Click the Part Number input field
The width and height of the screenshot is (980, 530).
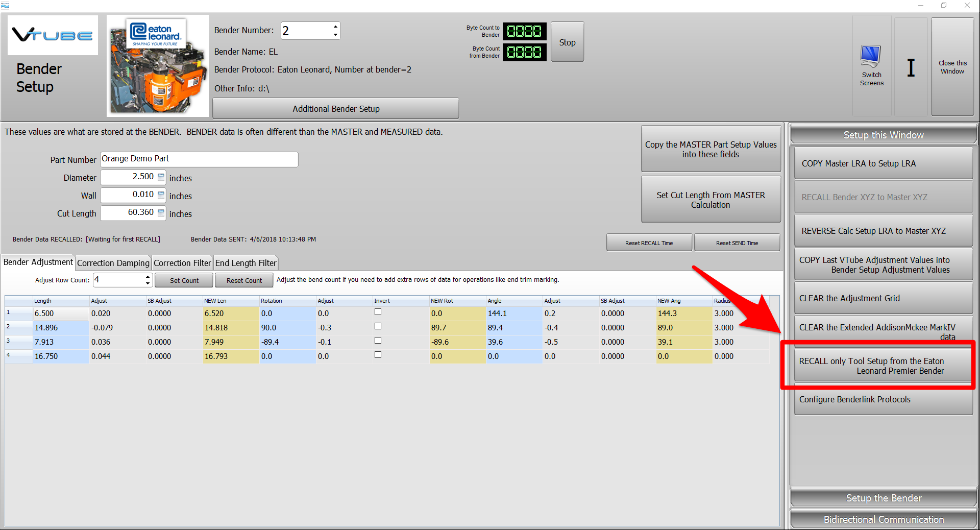[199, 159]
